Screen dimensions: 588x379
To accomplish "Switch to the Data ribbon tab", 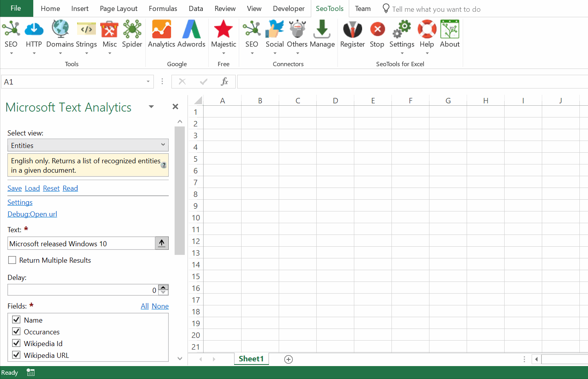I will coord(196,8).
